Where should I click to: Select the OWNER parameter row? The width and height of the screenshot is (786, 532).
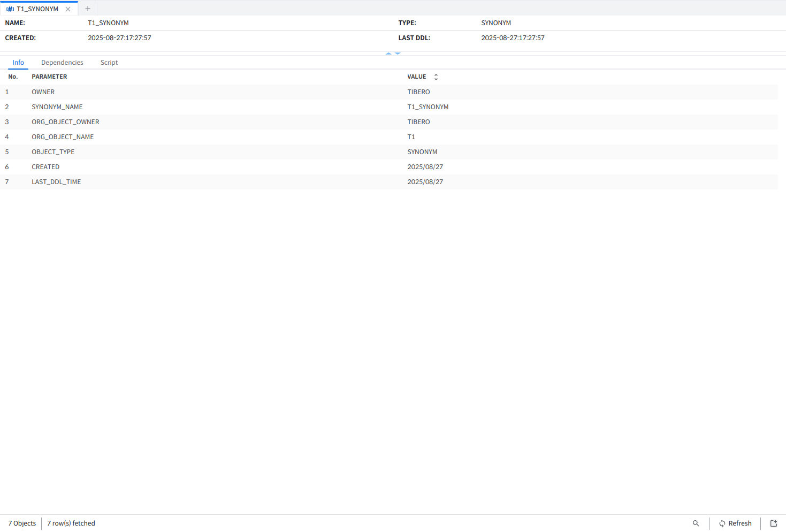coord(43,92)
